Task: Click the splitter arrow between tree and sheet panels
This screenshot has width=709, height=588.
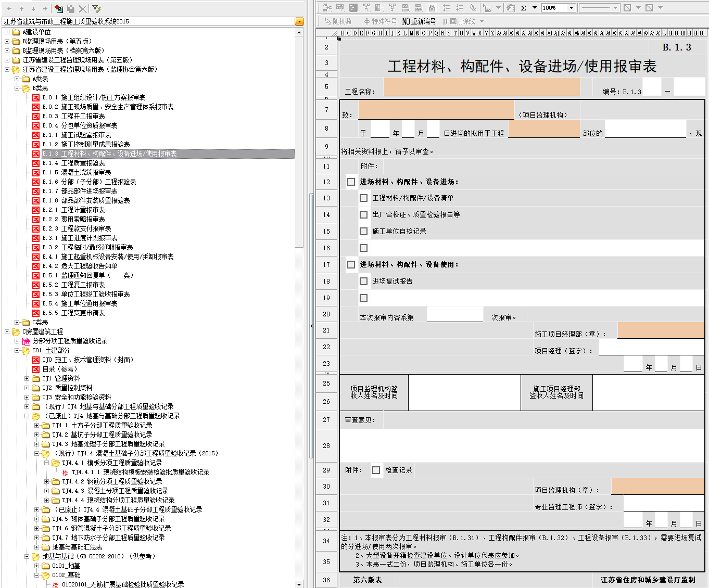Action: [x=311, y=326]
